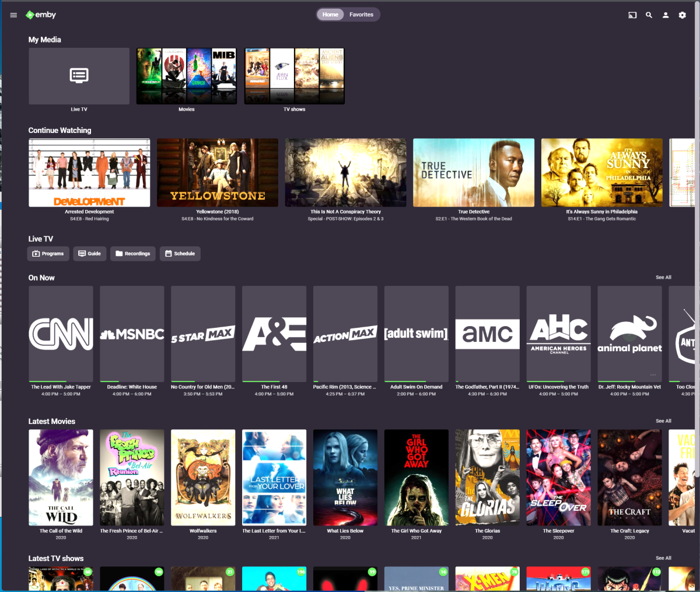Open the hamburger navigation menu
This screenshot has width=700, height=592.
click(x=13, y=15)
